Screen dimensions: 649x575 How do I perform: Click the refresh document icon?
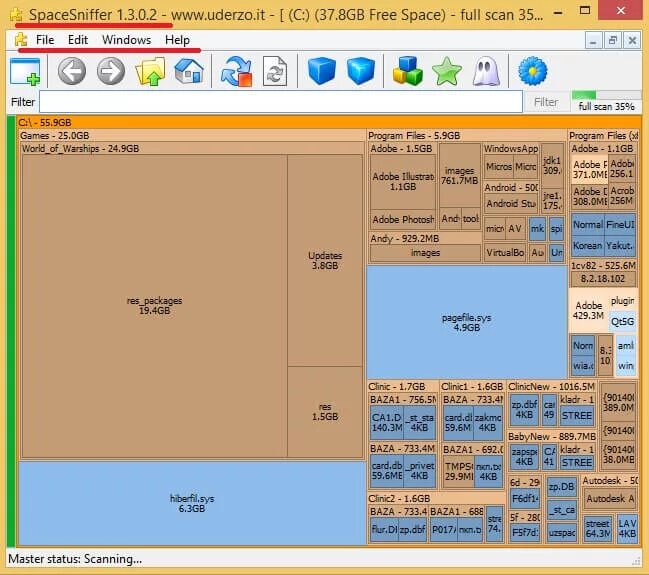coord(275,71)
